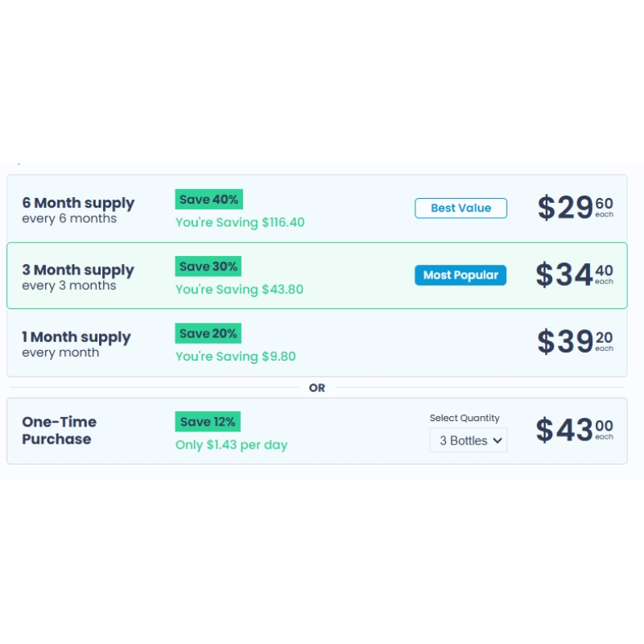Click the dropdown chevron beside 3 Bottles
Screen dimensions: 644x644
point(497,440)
